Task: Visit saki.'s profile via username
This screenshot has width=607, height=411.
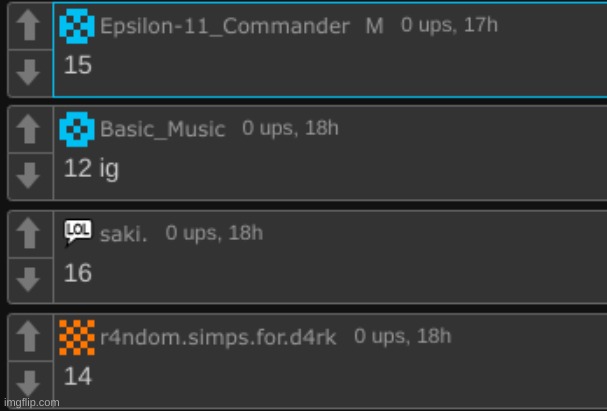Action: (124, 234)
